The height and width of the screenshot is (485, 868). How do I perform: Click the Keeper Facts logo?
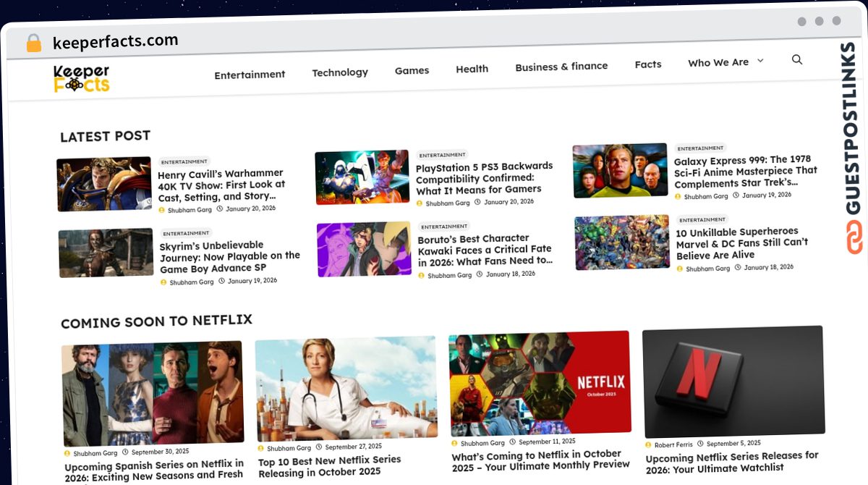(81, 79)
